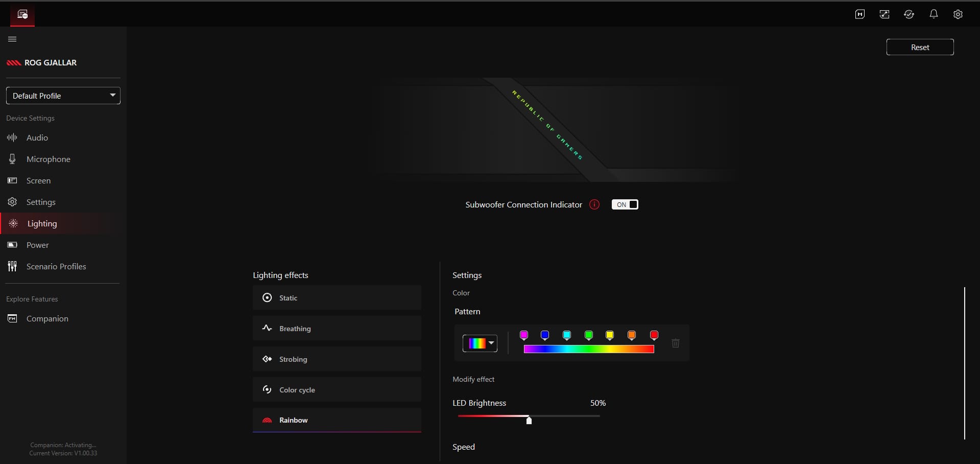Click the Companion icon in sidebar
Image resolution: width=980 pixels, height=464 pixels.
point(12,318)
